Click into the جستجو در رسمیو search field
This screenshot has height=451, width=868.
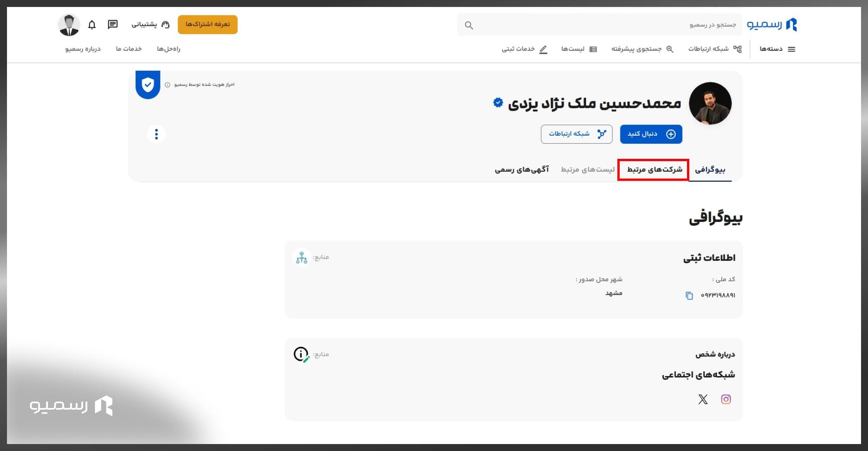click(x=600, y=25)
